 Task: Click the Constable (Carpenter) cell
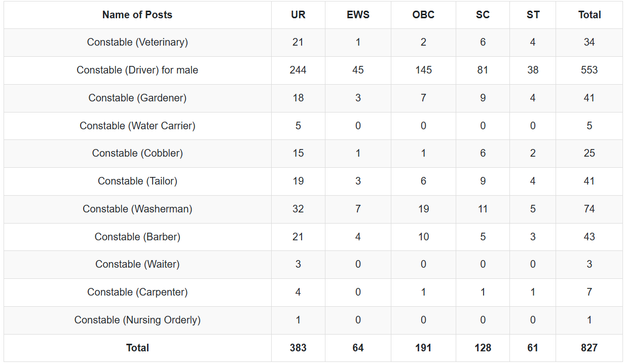coord(137,292)
